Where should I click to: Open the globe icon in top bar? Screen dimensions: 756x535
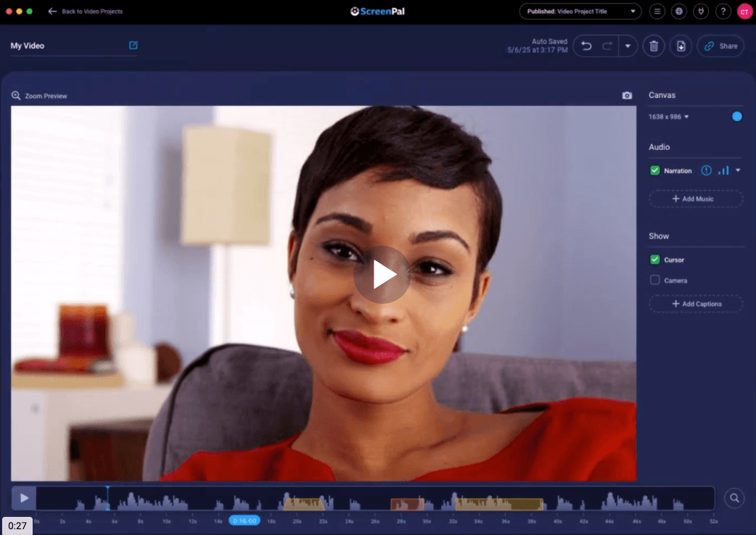pyautogui.click(x=678, y=12)
